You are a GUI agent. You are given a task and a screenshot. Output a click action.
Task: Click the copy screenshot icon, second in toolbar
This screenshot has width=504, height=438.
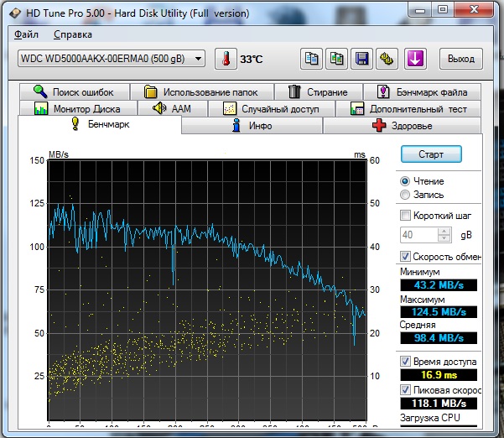coord(336,59)
